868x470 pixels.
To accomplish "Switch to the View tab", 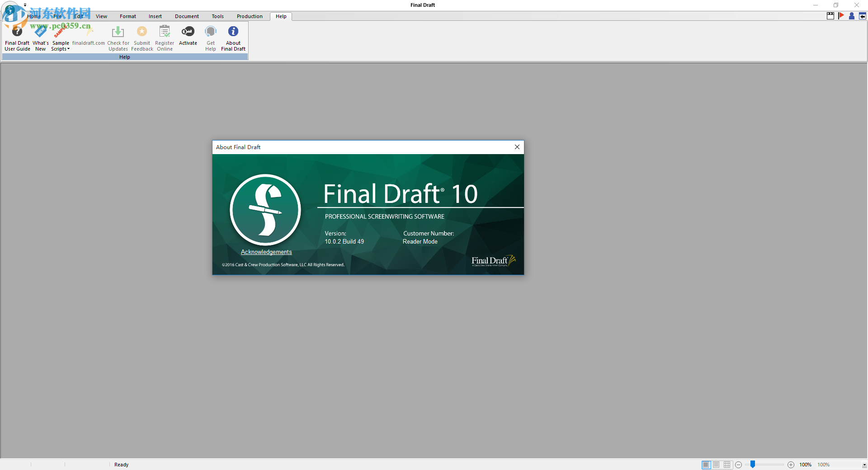I will [101, 16].
